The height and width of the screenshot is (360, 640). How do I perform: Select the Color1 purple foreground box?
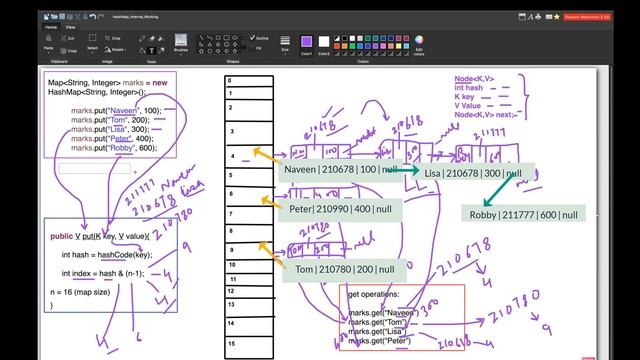click(307, 42)
